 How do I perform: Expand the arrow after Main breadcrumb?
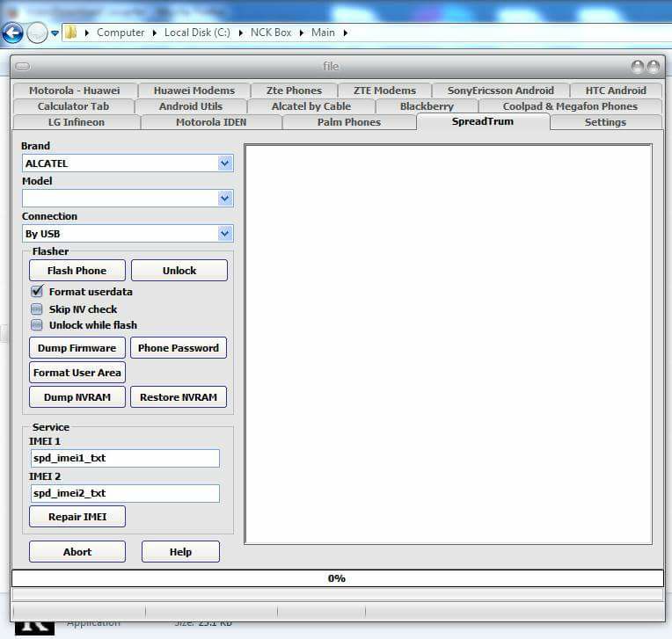345,33
